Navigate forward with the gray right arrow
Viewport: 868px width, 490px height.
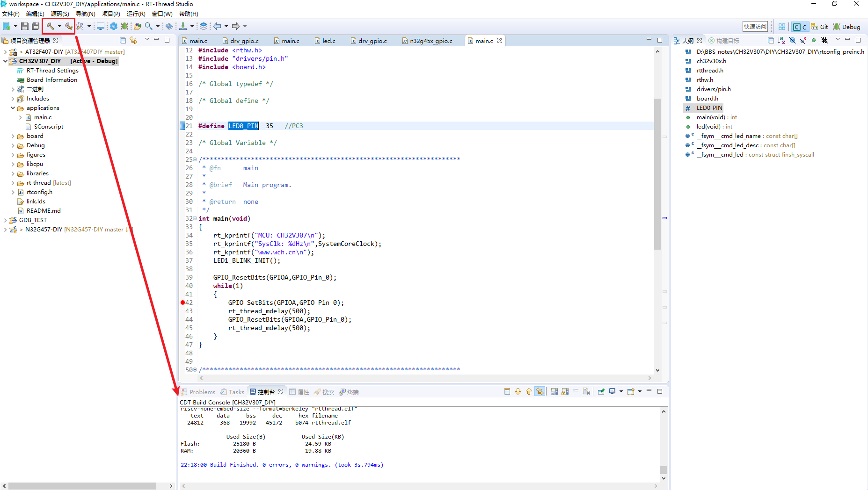tap(236, 26)
